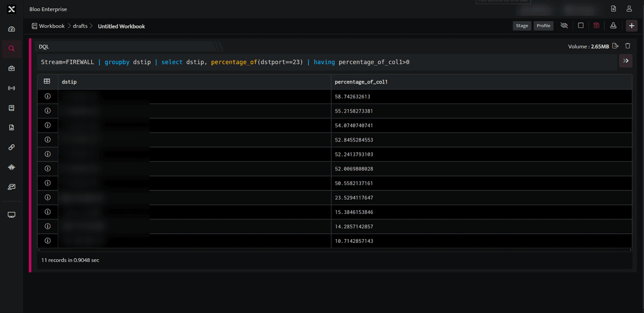Screen dimensions: 644x313
Task: Toggle the crossed-eye visibility icon
Action: point(564,26)
